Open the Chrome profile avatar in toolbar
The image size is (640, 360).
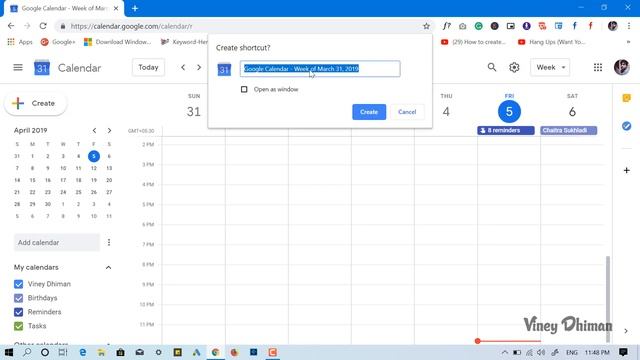coord(612,26)
